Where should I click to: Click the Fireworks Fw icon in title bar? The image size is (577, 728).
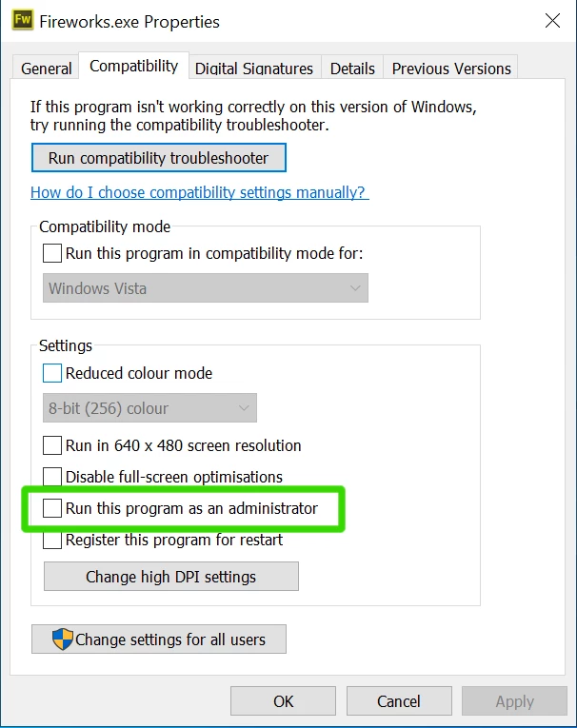pyautogui.click(x=23, y=20)
